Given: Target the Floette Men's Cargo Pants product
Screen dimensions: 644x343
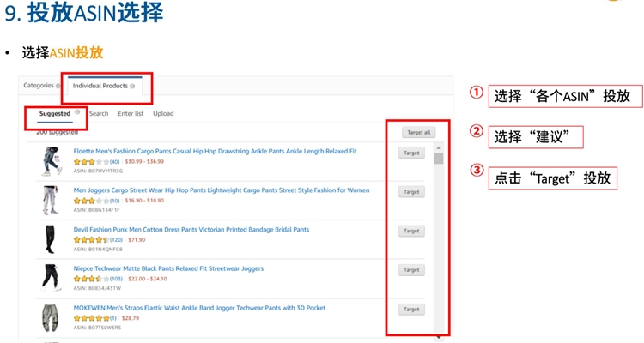Looking at the screenshot, I should [x=411, y=153].
